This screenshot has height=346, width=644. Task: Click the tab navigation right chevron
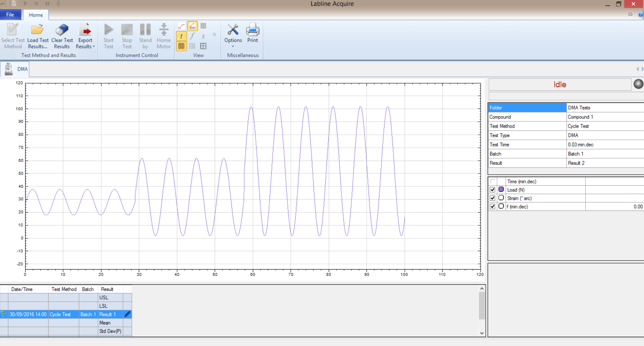tap(642, 69)
